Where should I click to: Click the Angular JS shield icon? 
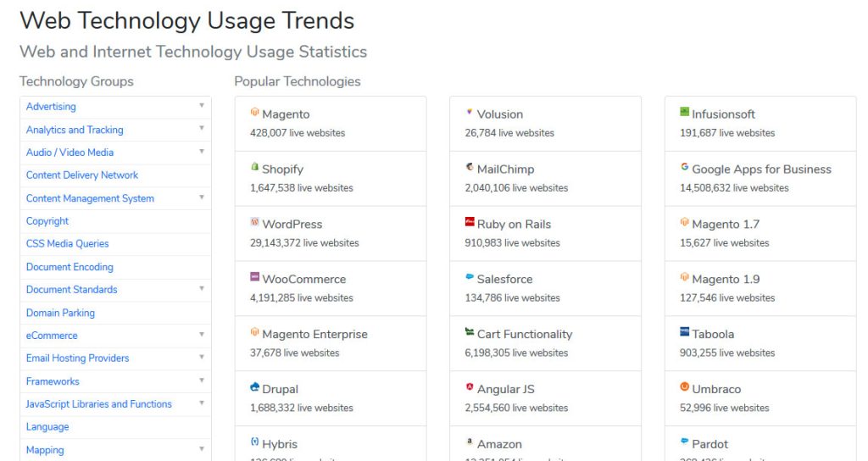[470, 387]
